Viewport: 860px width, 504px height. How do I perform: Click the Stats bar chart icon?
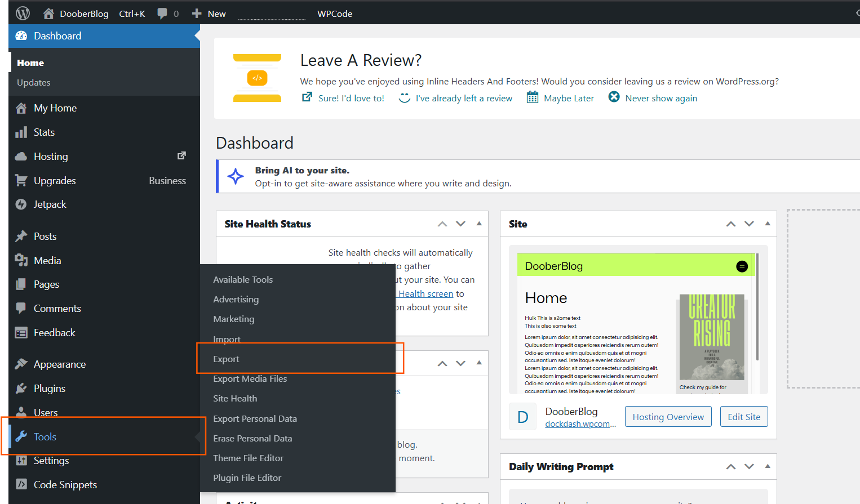click(x=21, y=132)
